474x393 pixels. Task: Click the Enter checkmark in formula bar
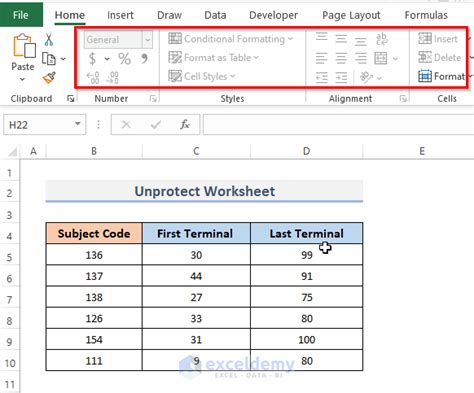[x=156, y=125]
